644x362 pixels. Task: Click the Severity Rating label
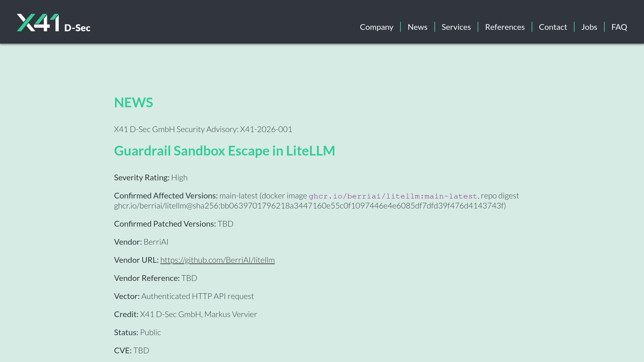click(141, 177)
